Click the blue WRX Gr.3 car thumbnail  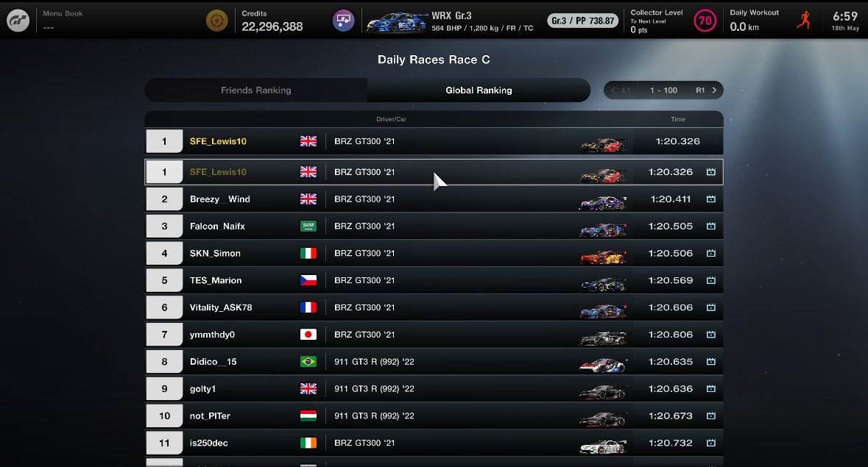click(x=396, y=21)
